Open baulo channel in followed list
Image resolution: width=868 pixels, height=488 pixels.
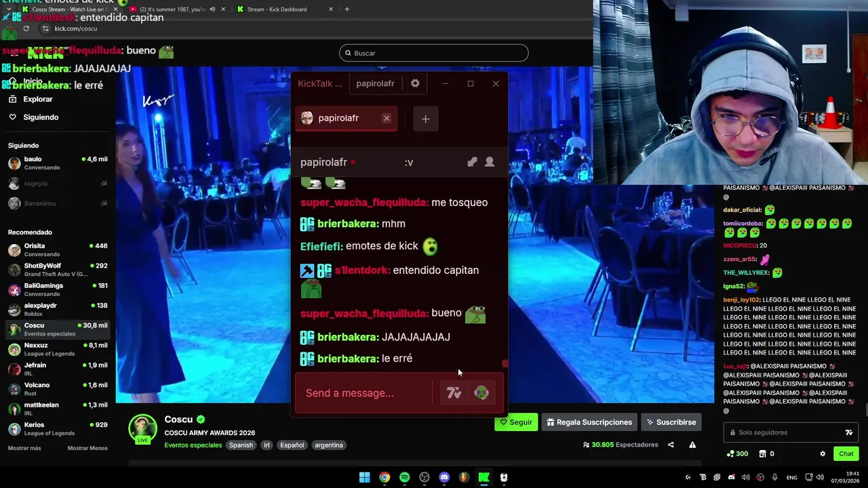[x=58, y=163]
